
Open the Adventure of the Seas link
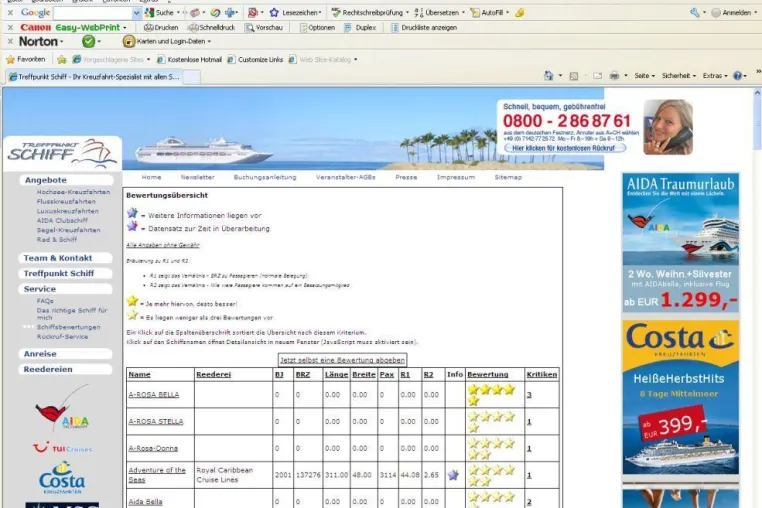pos(157,475)
